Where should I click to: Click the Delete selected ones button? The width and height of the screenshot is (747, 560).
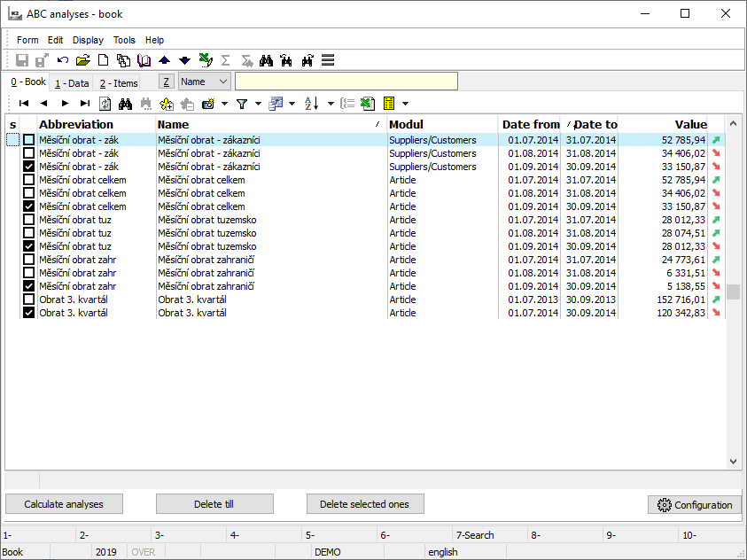tap(364, 504)
